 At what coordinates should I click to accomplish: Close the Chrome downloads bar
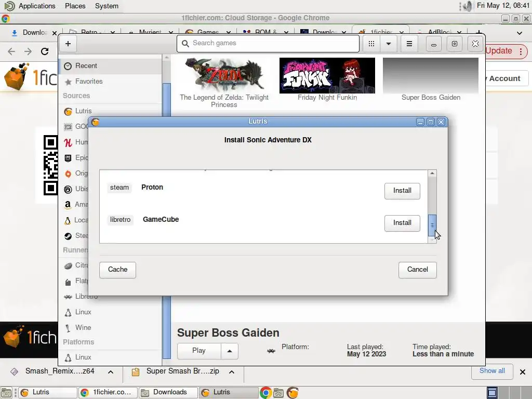pyautogui.click(x=523, y=372)
